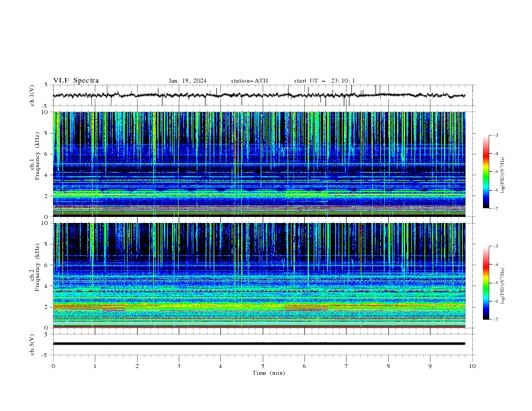Click time axis tick label "3"
532x411 pixels.
pyautogui.click(x=179, y=366)
